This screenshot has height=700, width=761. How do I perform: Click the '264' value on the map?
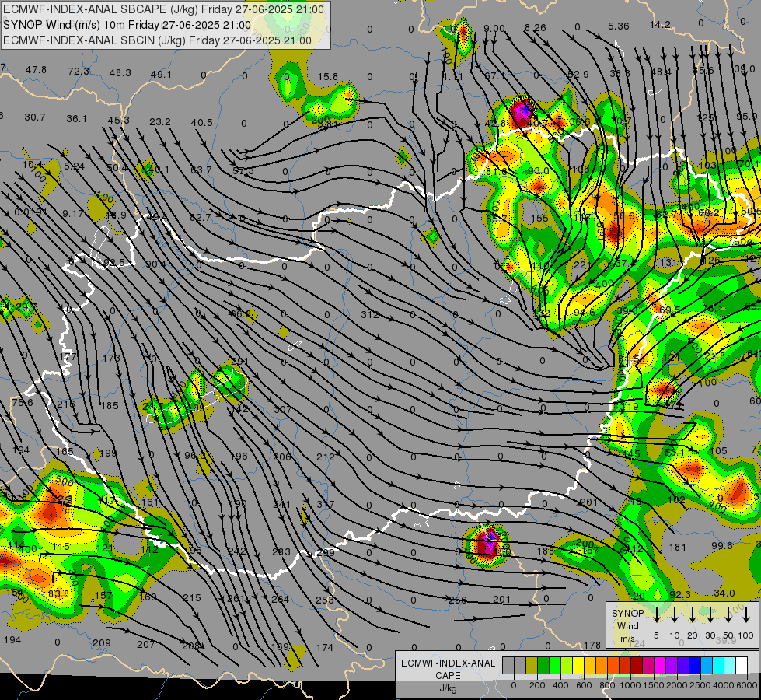point(280,599)
